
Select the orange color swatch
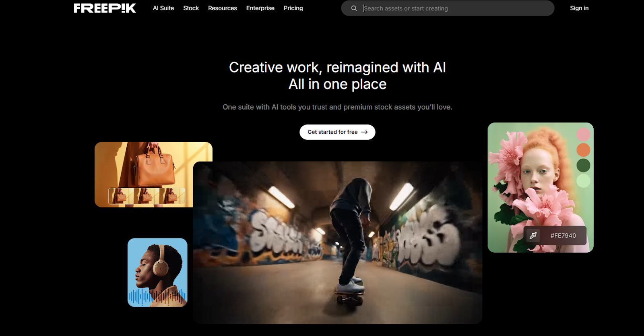(583, 150)
